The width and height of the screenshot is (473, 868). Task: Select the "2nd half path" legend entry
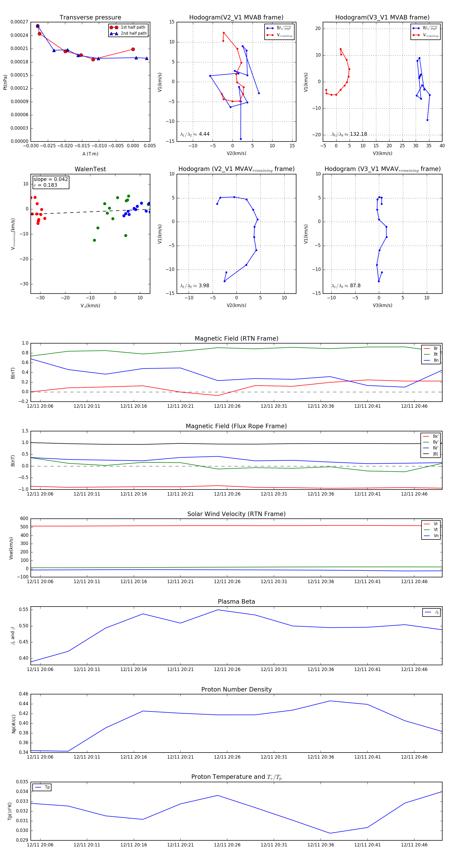128,33
